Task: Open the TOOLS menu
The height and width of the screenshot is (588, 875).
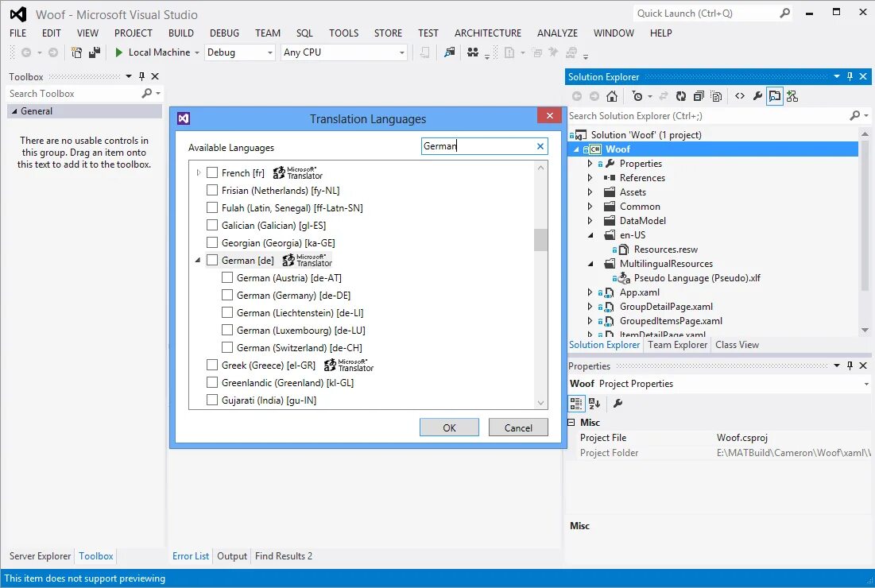Action: 343,33
